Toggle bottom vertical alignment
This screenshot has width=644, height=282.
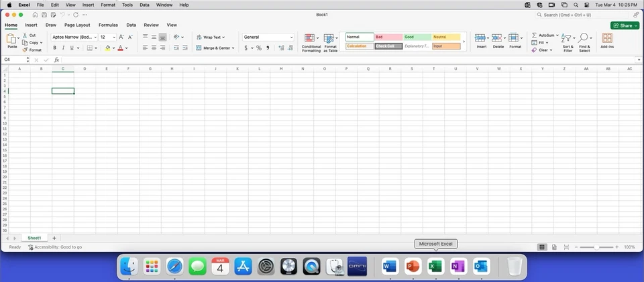tap(162, 37)
